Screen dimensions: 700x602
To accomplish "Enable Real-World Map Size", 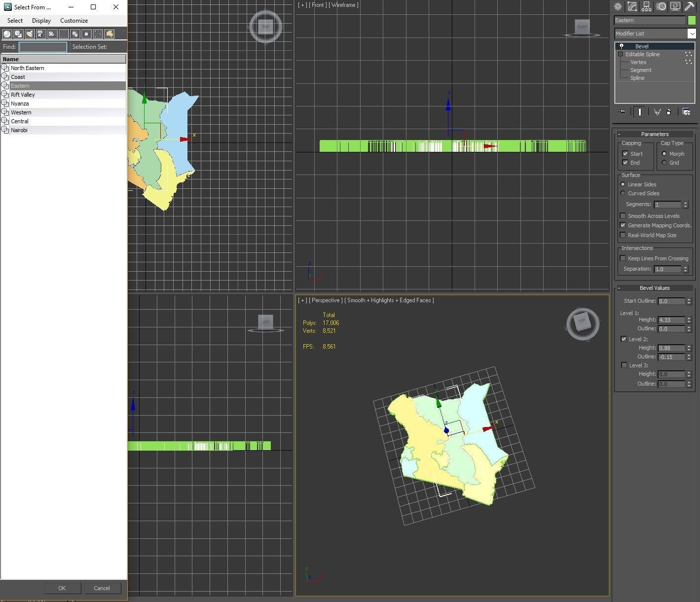I will (x=623, y=235).
